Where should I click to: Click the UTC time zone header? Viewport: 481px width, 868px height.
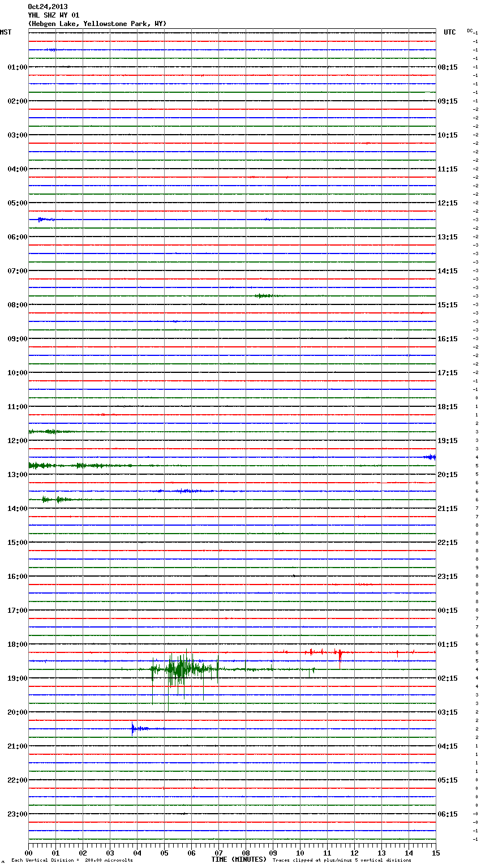pyautogui.click(x=450, y=32)
